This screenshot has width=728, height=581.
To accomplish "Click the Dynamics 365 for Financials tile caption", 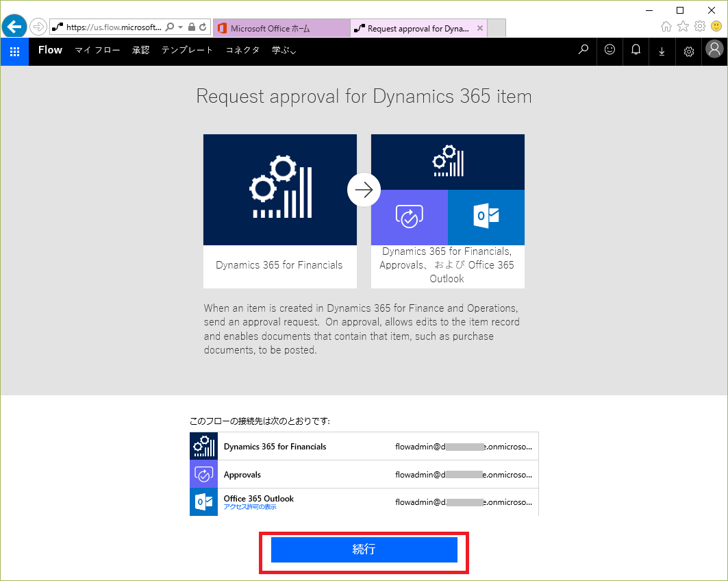I will (279, 265).
